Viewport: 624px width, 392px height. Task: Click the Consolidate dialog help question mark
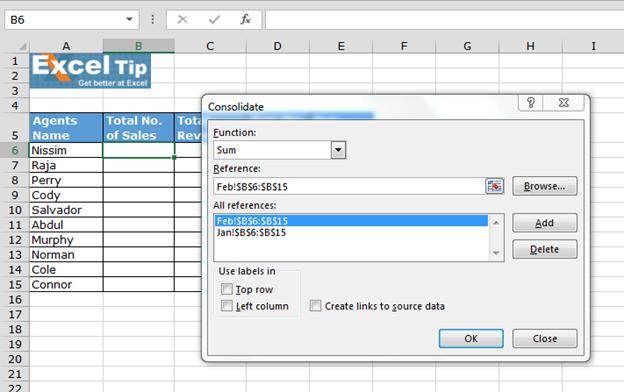click(x=530, y=103)
